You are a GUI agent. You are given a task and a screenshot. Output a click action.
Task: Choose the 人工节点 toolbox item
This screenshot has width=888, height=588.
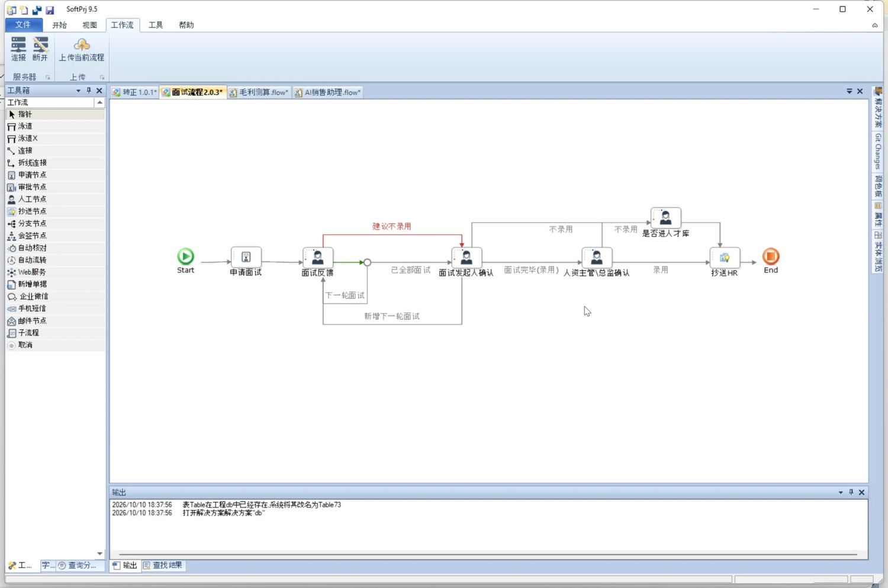pyautogui.click(x=55, y=199)
